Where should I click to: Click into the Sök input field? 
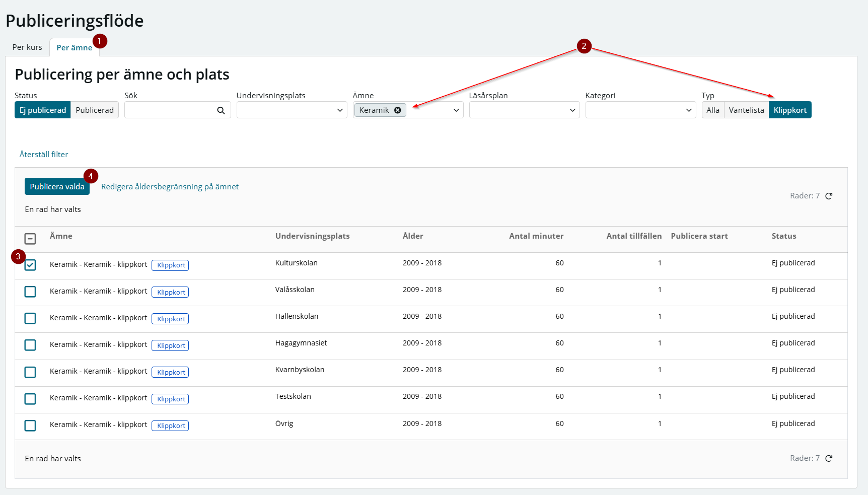170,110
